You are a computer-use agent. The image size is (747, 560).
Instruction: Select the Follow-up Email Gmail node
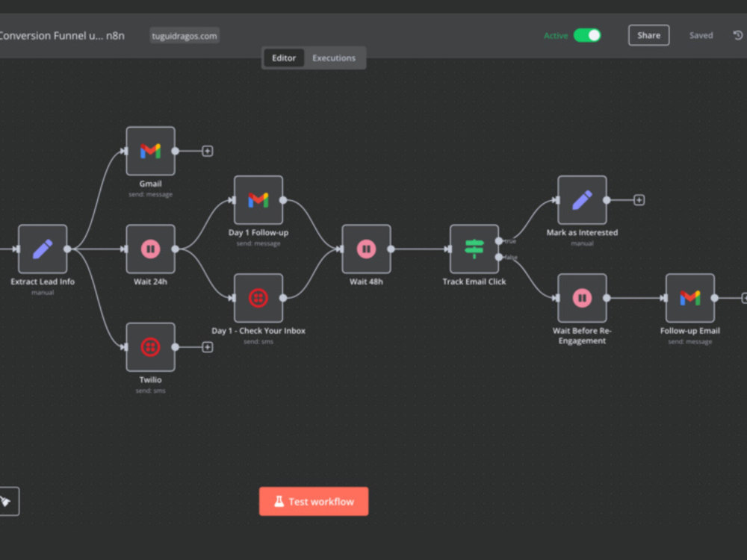pyautogui.click(x=689, y=298)
